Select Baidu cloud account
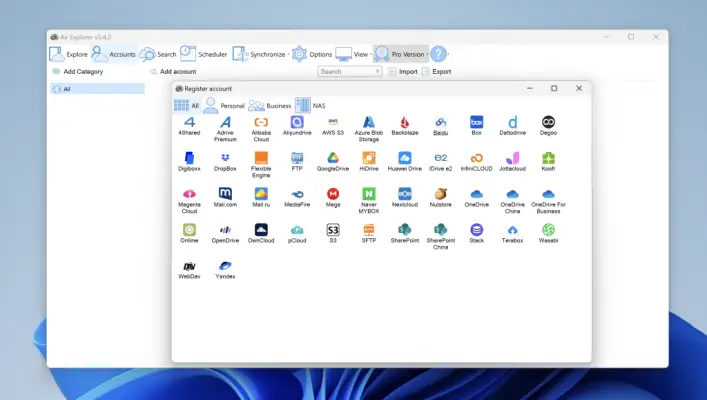 tap(441, 126)
